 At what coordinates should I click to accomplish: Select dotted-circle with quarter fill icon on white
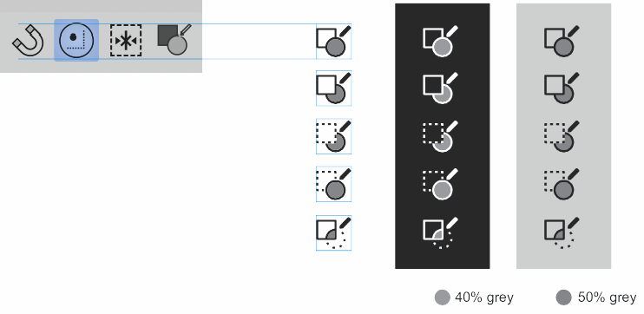pos(333,232)
